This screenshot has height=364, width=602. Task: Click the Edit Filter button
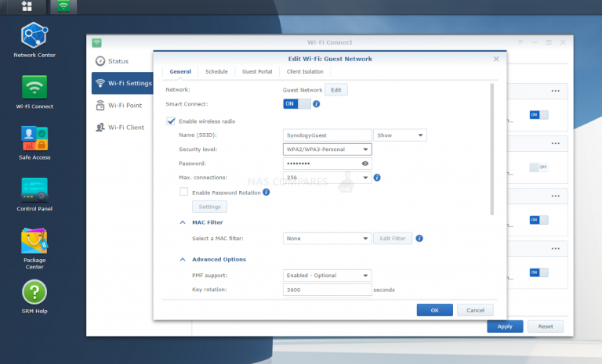pyautogui.click(x=393, y=239)
